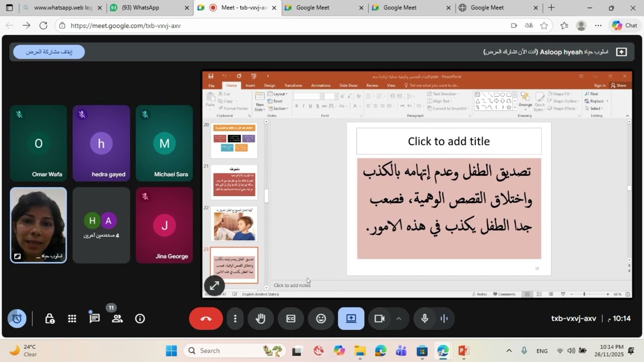644x362 pixels.
Task: Open Shape Effects dropdown in PowerPoint
Action: click(563, 108)
